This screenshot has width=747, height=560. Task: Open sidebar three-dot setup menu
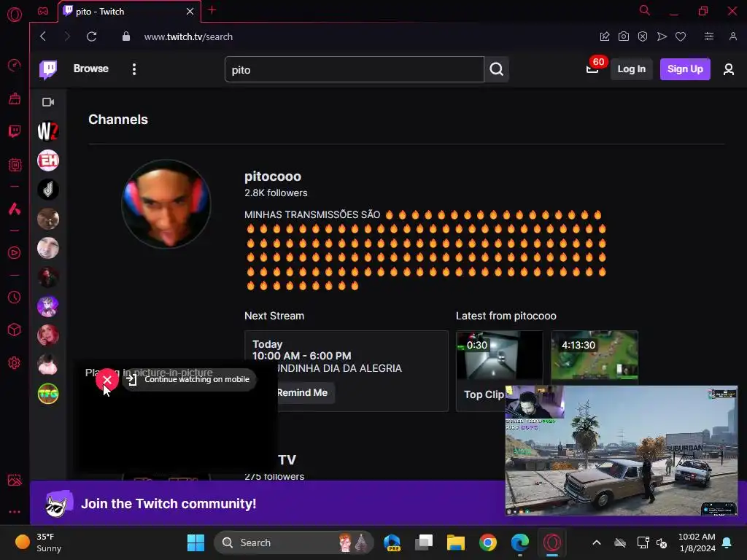tap(15, 512)
